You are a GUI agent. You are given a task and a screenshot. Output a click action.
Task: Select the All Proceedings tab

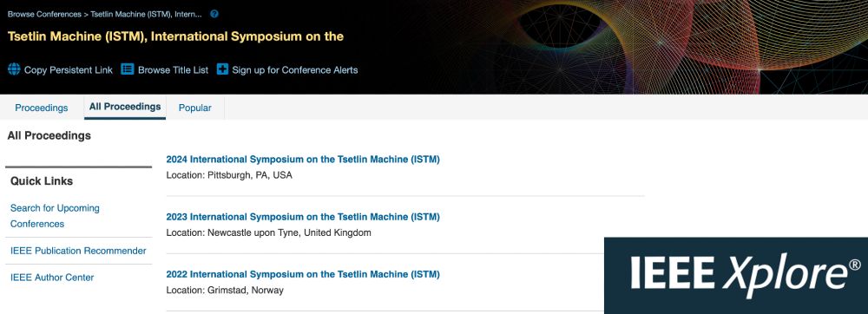[x=125, y=107]
